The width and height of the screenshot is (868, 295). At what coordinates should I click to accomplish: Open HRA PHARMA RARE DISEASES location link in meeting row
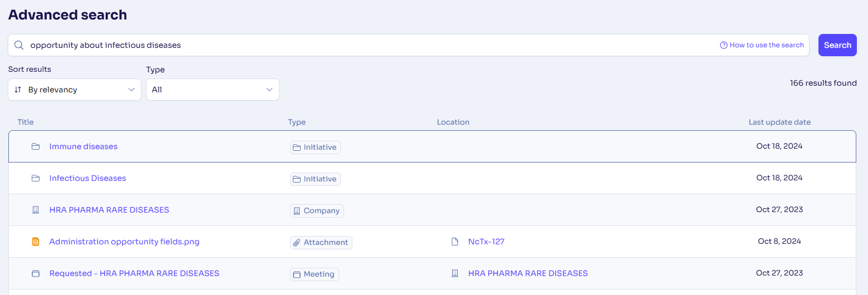click(x=528, y=274)
